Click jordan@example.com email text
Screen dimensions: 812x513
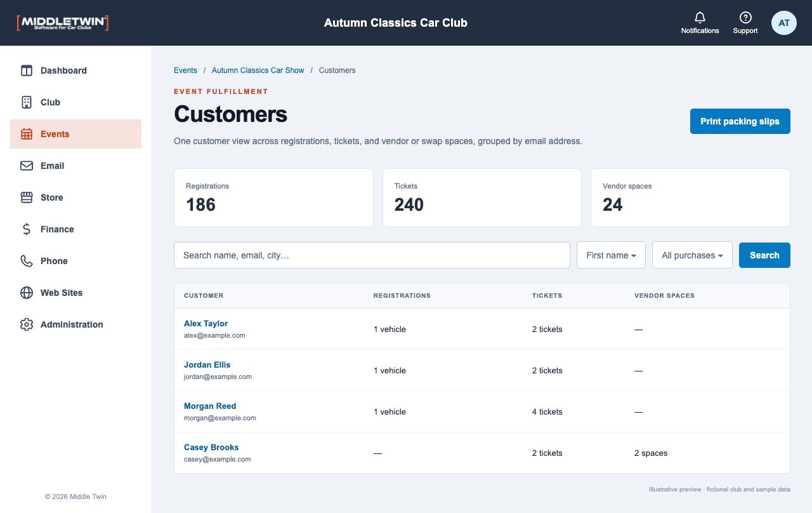(218, 376)
